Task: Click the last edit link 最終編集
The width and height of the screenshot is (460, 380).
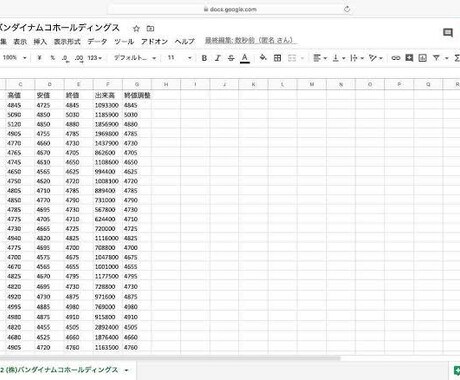Action: (250, 41)
